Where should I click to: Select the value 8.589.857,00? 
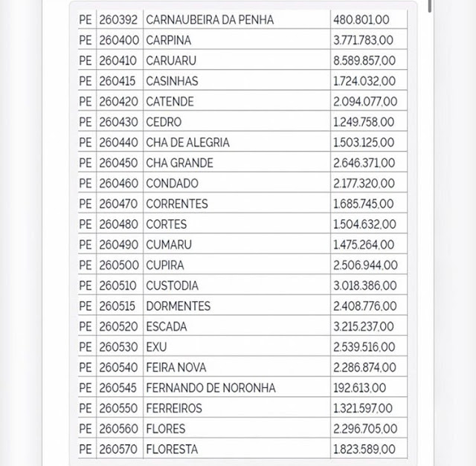[364, 60]
